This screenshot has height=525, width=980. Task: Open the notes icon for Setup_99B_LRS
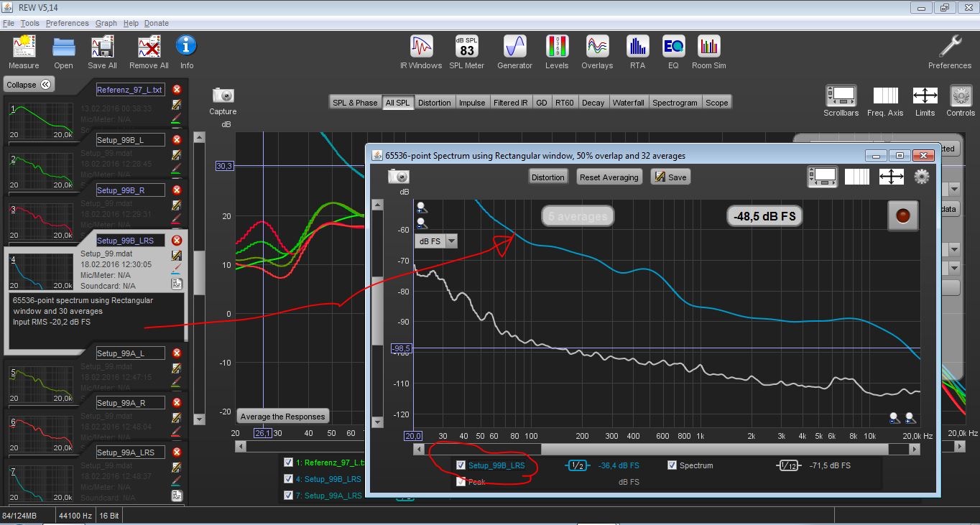point(176,284)
